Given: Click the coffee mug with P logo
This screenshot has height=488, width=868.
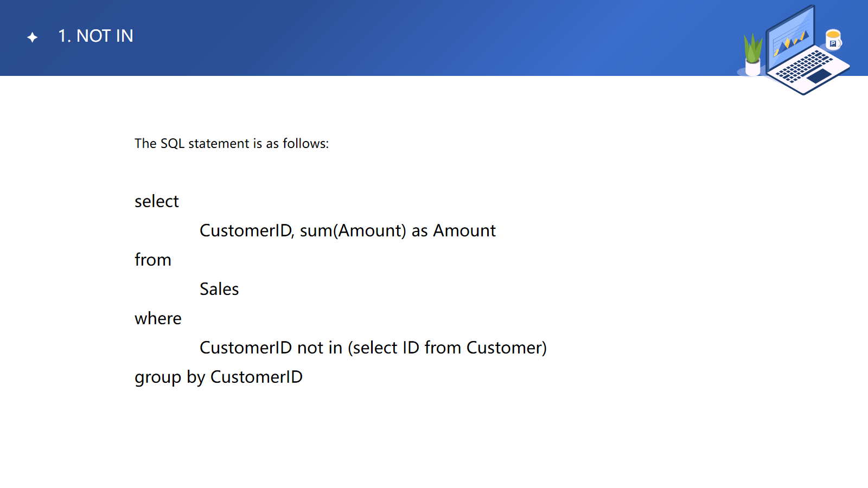Looking at the screenshot, I should pyautogui.click(x=833, y=40).
